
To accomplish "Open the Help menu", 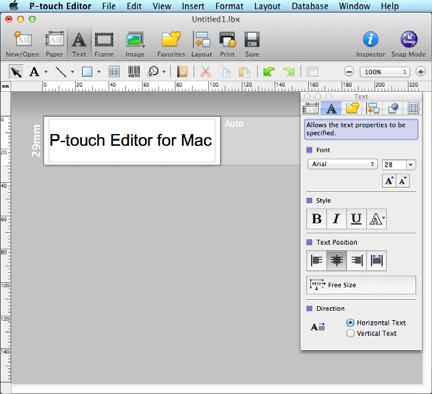I will pos(390,6).
